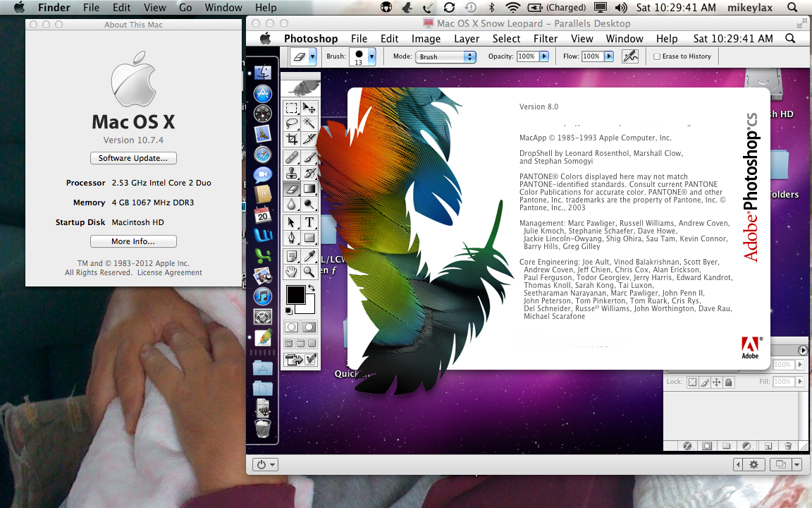Click the Software Update button
This screenshot has width=812, height=508.
134,158
